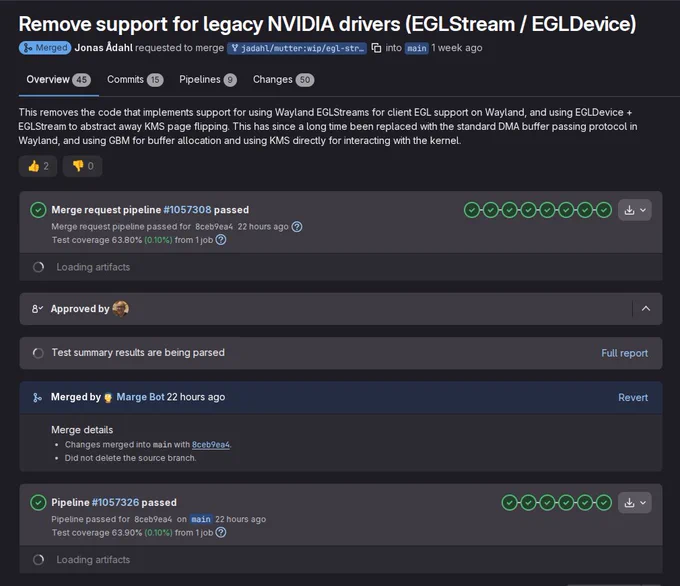Open second stage icon of pipeline #1057308
The width and height of the screenshot is (680, 586).
coord(491,210)
